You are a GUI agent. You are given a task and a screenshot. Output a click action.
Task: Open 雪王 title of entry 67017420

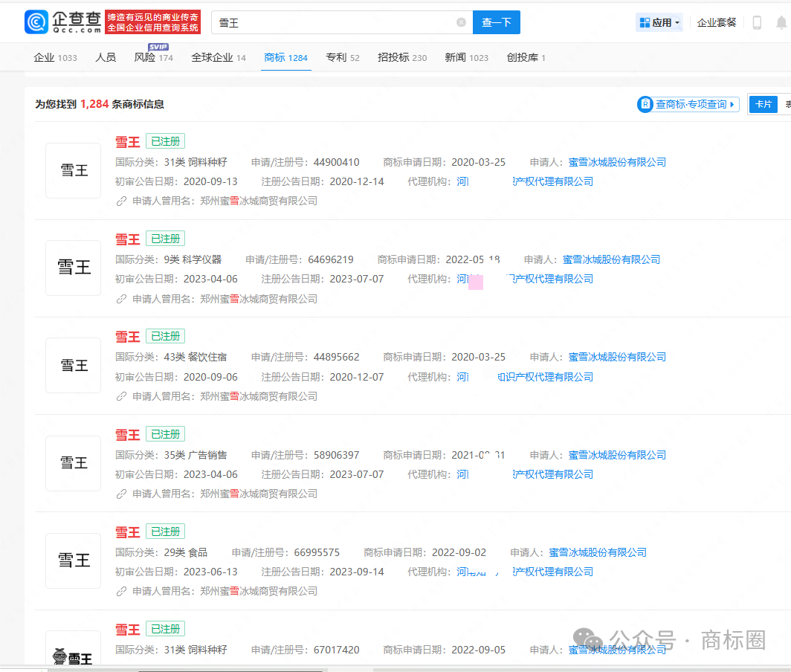pos(128,629)
